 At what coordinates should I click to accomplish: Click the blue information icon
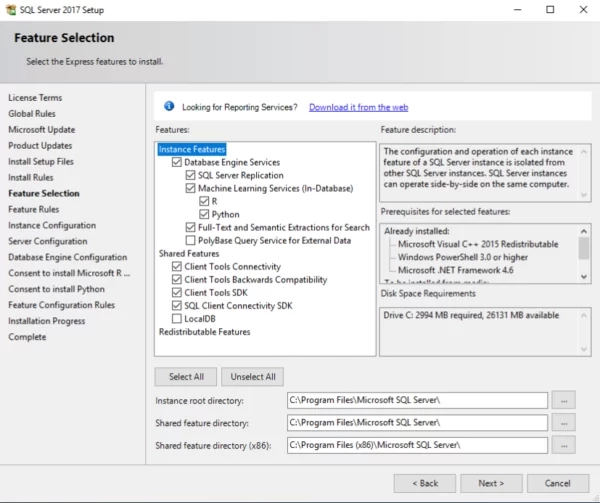169,106
